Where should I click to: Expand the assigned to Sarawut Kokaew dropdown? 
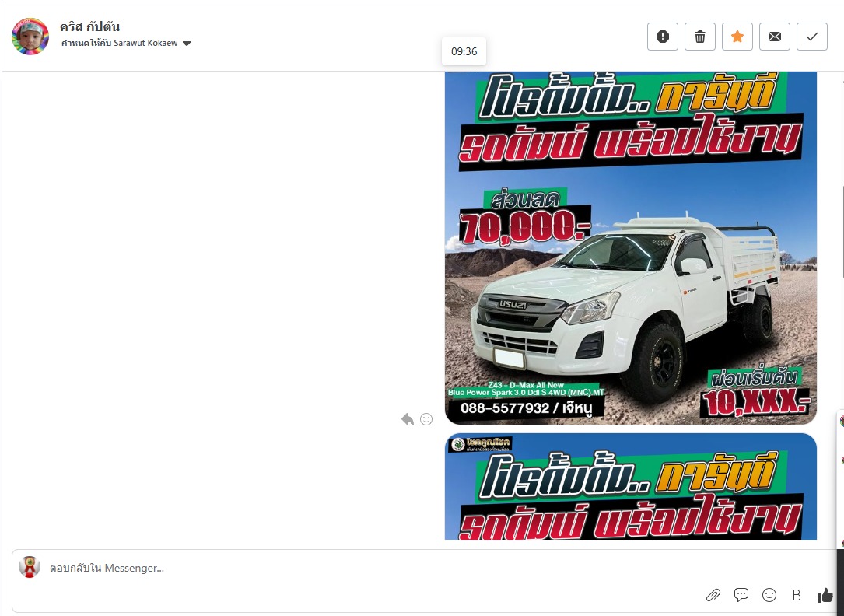(x=187, y=44)
